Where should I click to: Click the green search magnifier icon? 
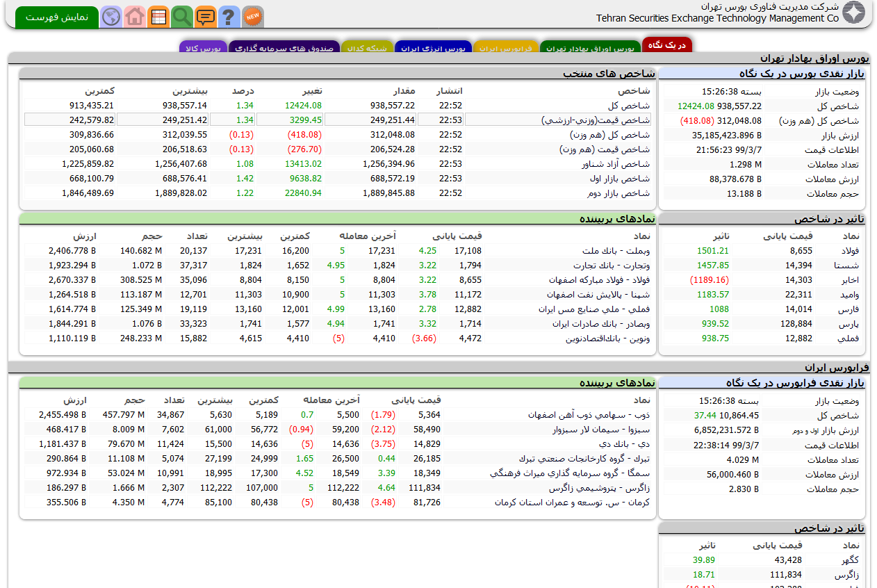pyautogui.click(x=181, y=16)
